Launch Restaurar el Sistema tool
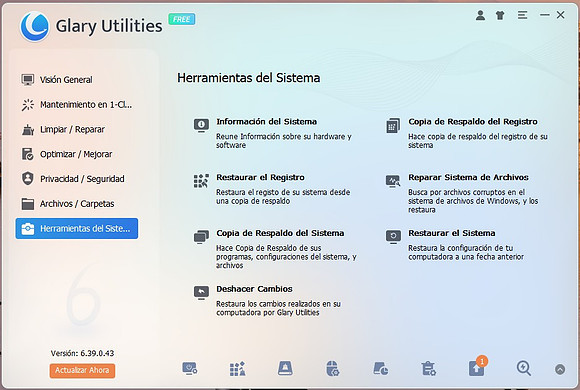Image resolution: width=580 pixels, height=390 pixels. [452, 233]
